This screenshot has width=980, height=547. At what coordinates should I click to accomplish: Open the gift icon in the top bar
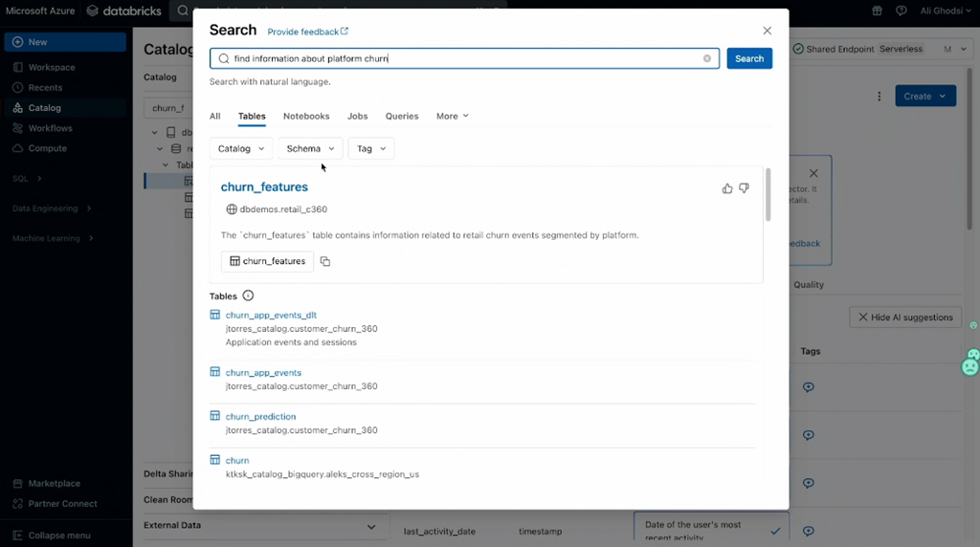pos(878,11)
